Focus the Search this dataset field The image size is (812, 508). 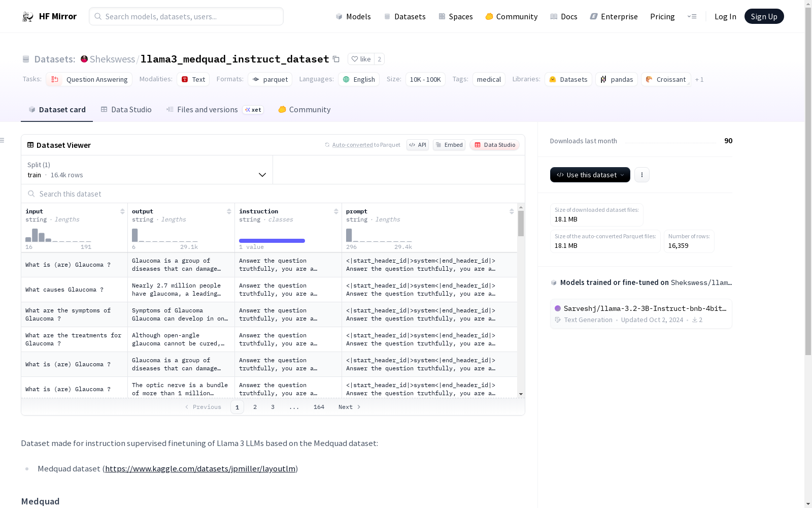(273, 194)
